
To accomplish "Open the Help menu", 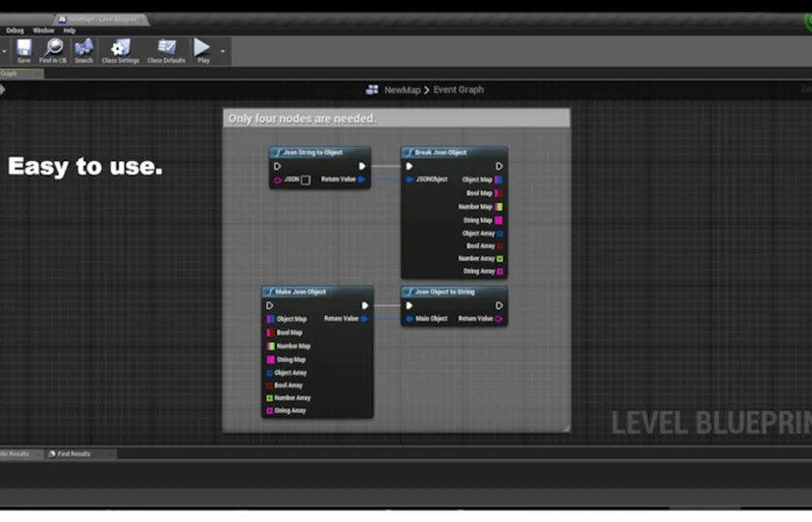I will coord(70,30).
